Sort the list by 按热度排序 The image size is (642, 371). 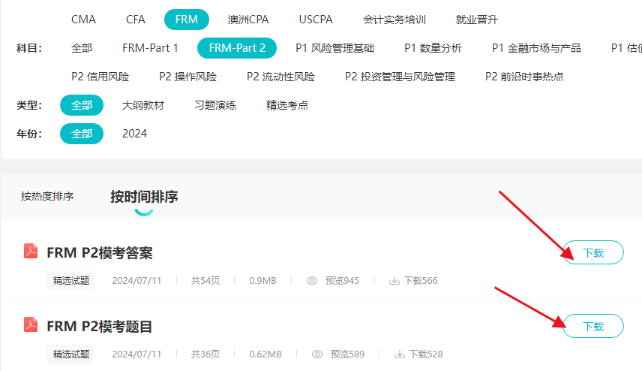point(47,197)
